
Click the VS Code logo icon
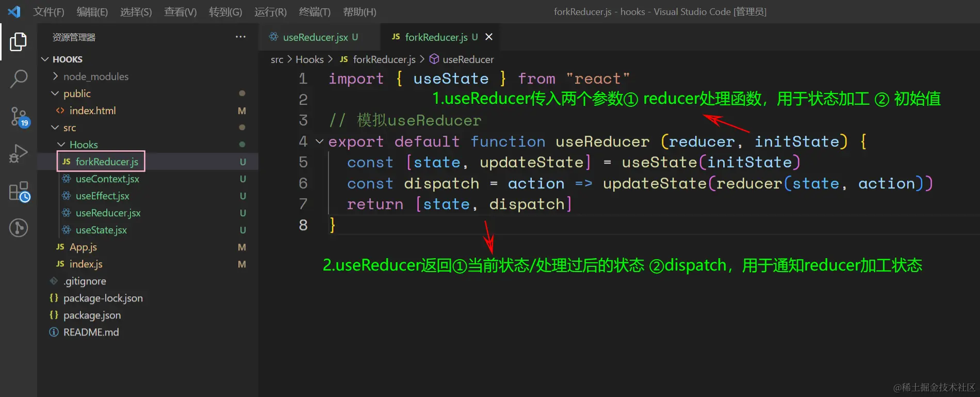(x=14, y=11)
